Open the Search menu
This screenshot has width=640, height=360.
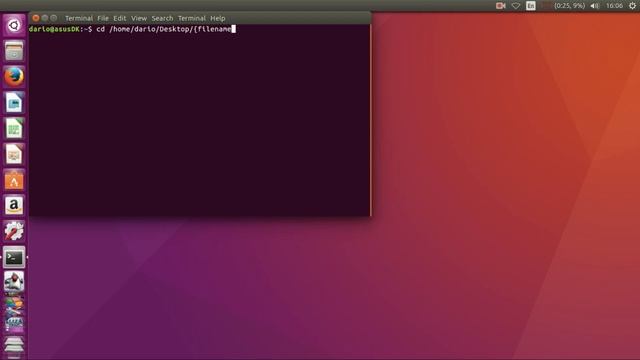click(x=162, y=18)
